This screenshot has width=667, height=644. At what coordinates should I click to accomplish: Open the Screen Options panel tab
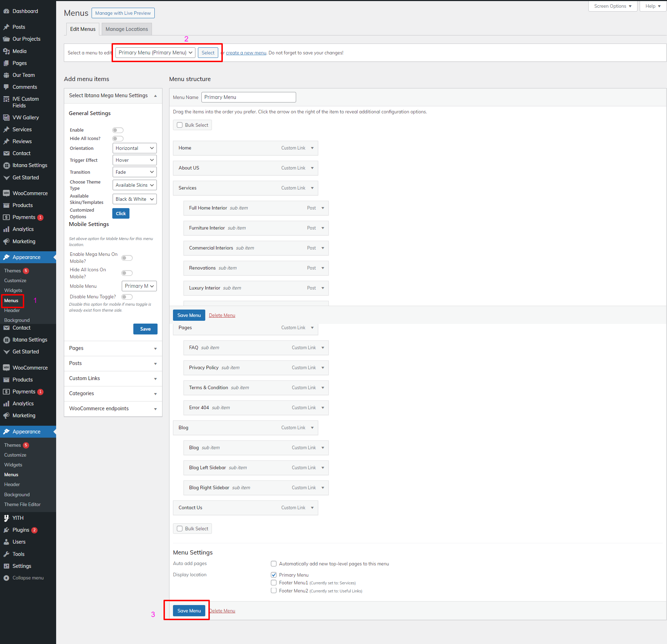tap(612, 6)
